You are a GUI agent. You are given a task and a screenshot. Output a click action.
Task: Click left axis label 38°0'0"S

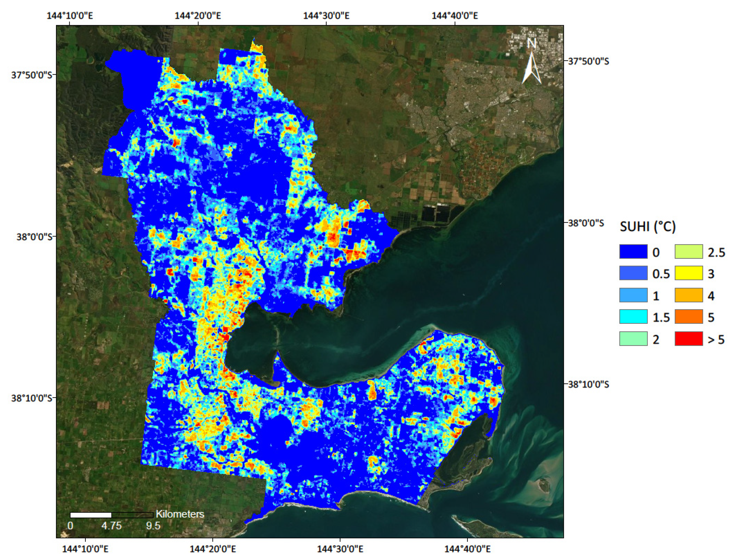(34, 237)
